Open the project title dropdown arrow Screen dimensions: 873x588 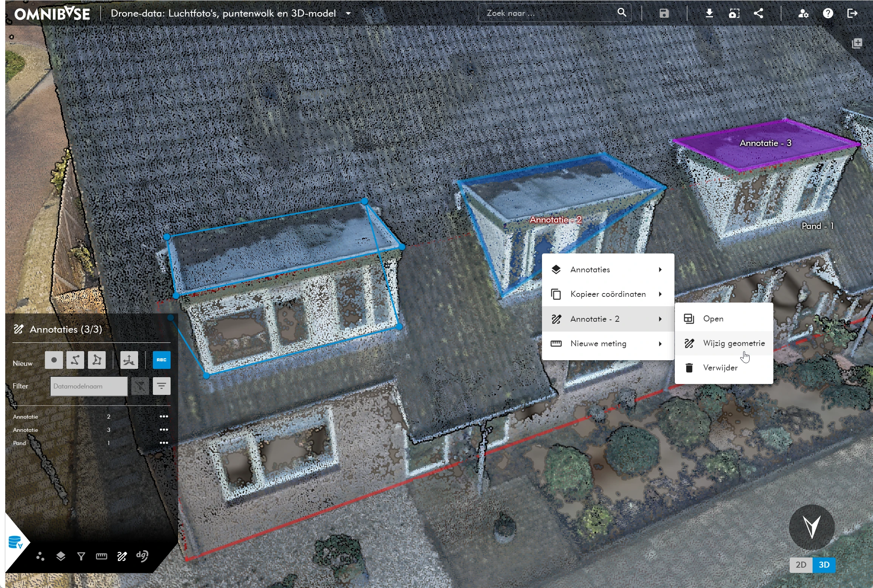pos(348,13)
